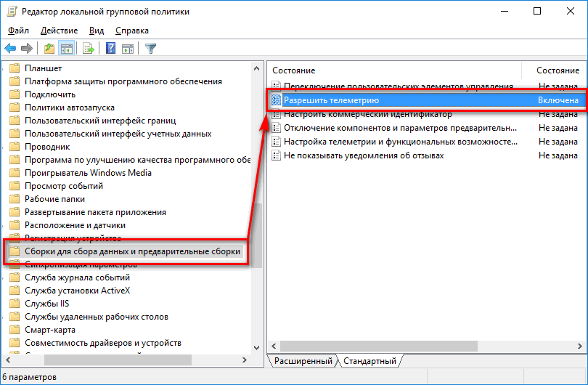Select Служба установки ActiveX folder
Image resolution: width=588 pixels, height=385 pixels.
click(77, 291)
